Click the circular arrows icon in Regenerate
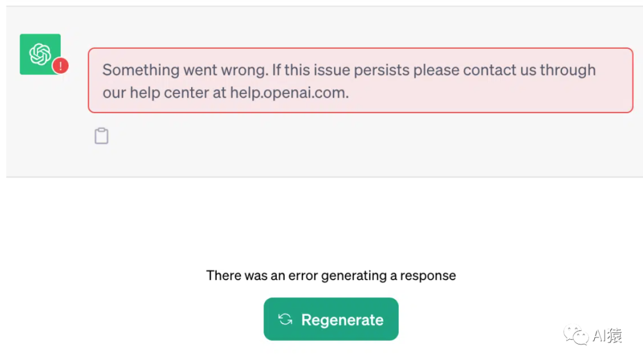 [286, 319]
